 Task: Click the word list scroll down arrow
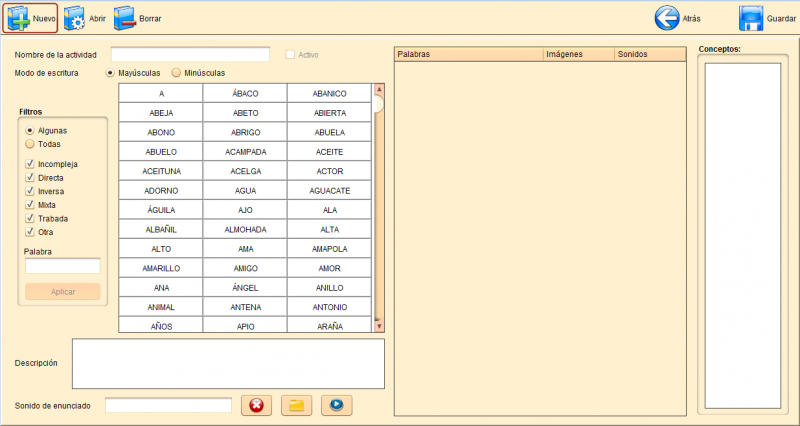tap(379, 325)
